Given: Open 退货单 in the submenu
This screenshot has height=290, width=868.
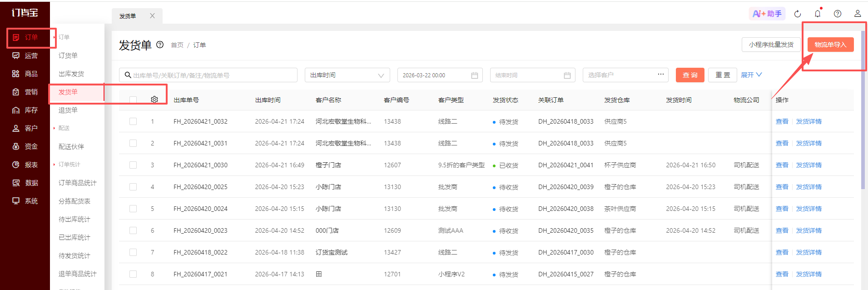Looking at the screenshot, I should 68,110.
